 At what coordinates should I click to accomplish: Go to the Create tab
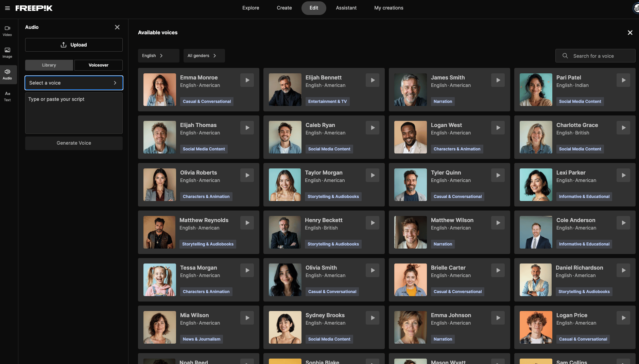click(x=284, y=8)
